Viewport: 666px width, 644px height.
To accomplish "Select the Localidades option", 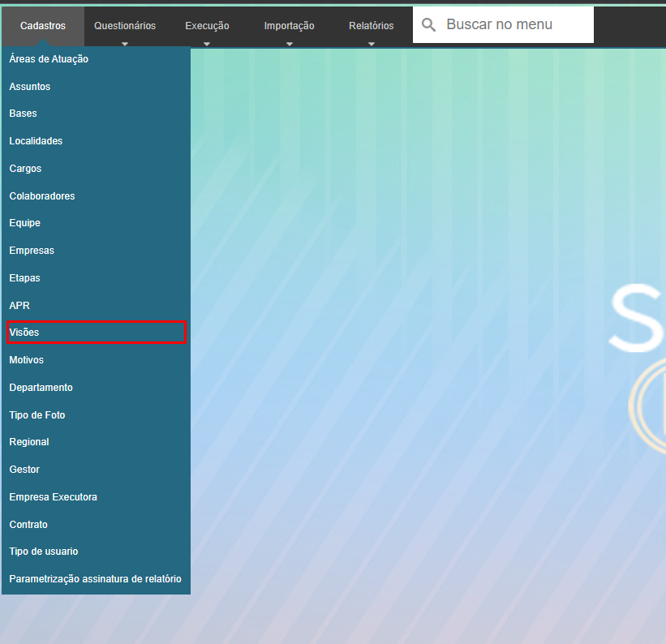I will 36,141.
